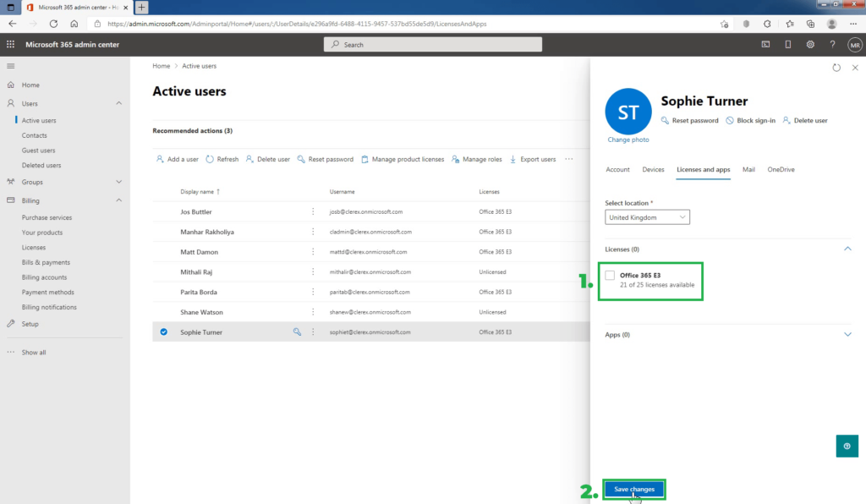This screenshot has height=504, width=866.
Task: Switch to the Devices tab
Action: click(653, 169)
